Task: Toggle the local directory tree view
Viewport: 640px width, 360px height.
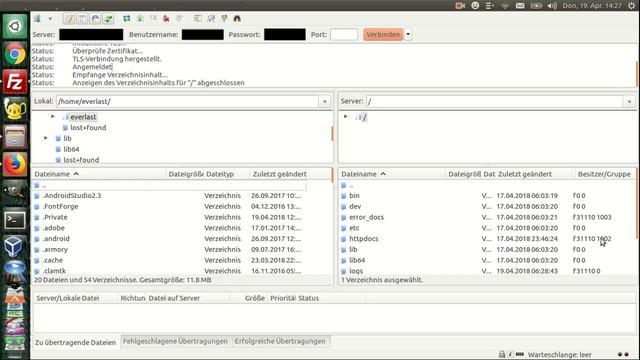Action: [x=82, y=19]
